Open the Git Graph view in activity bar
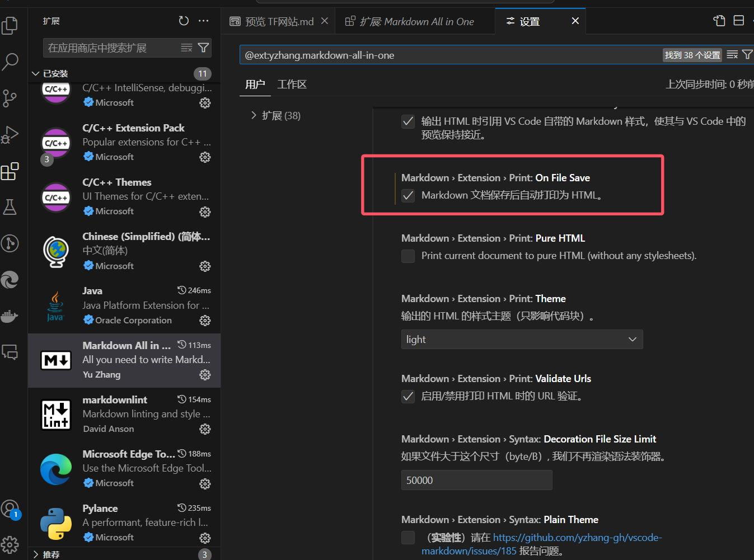This screenshot has height=560, width=754. tap(10, 243)
